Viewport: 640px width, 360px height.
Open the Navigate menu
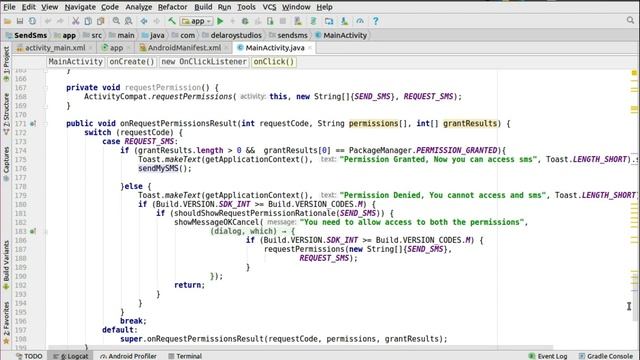click(x=80, y=7)
